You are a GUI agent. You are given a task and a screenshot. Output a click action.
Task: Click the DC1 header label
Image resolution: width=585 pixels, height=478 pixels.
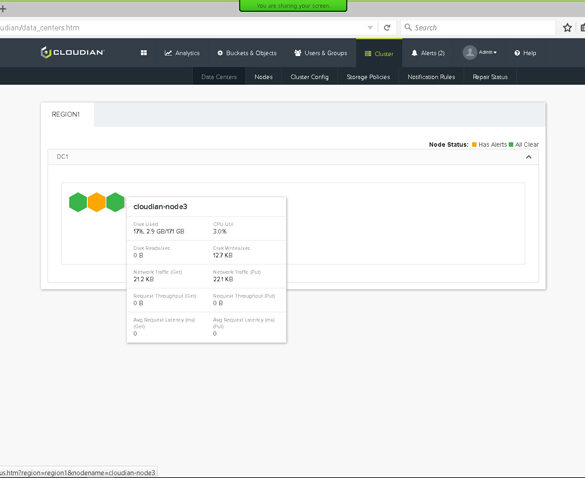(x=62, y=157)
